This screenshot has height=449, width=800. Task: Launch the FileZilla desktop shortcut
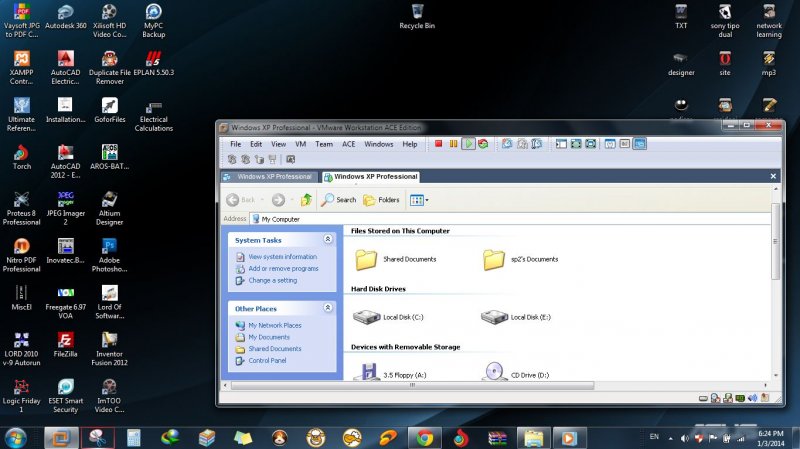[65, 344]
